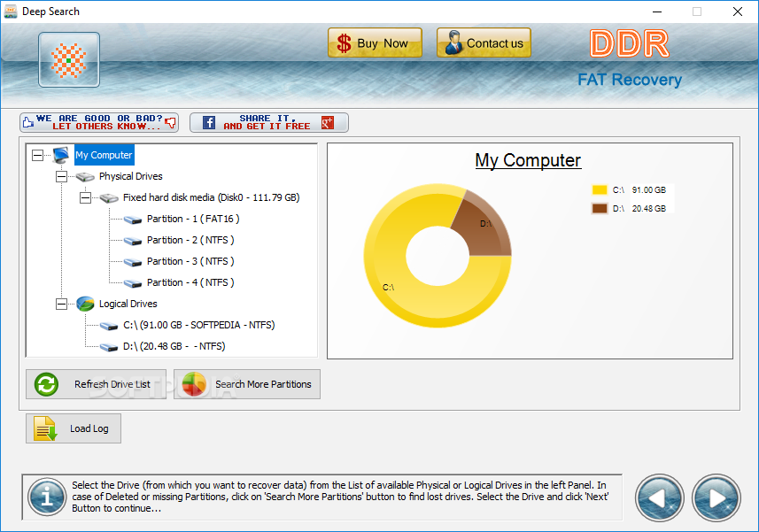Select Fixed hard disk media Disk0

(x=211, y=197)
